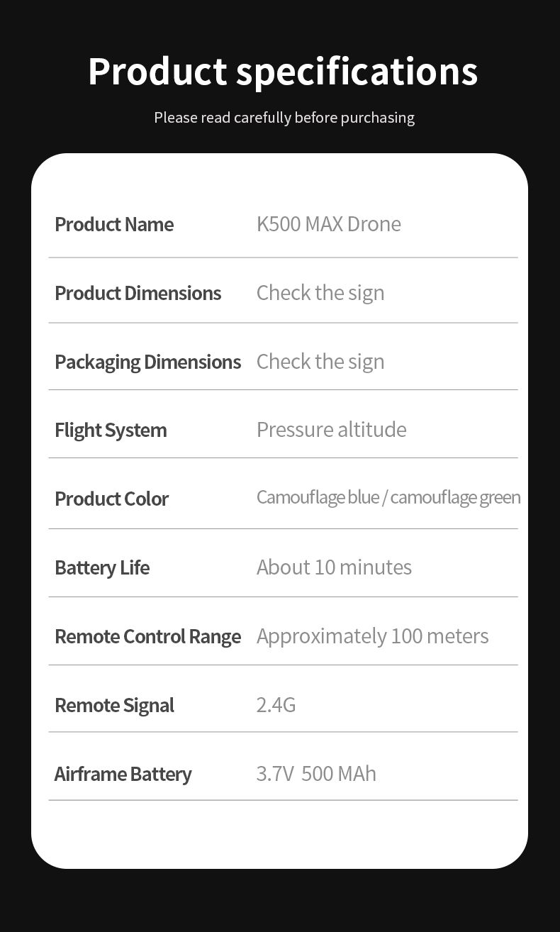This screenshot has width=560, height=932.
Task: Click the "Airframe Battery" label
Action: pyautogui.click(x=123, y=774)
